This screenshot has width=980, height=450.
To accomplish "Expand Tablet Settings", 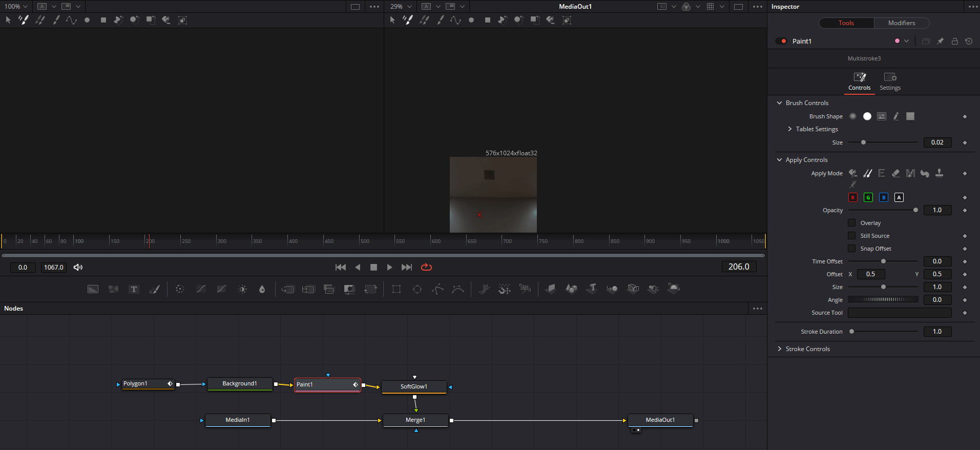I will [790, 129].
